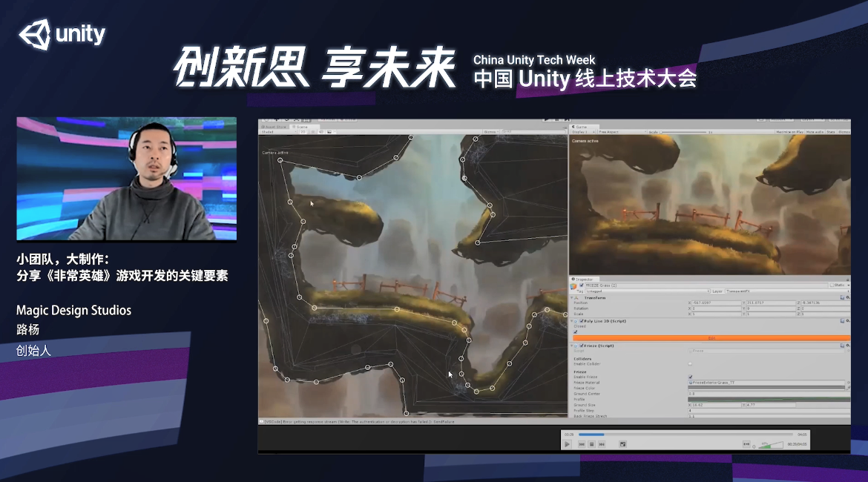Open the Static dropdown arrow
The height and width of the screenshot is (482, 868).
coord(849,285)
